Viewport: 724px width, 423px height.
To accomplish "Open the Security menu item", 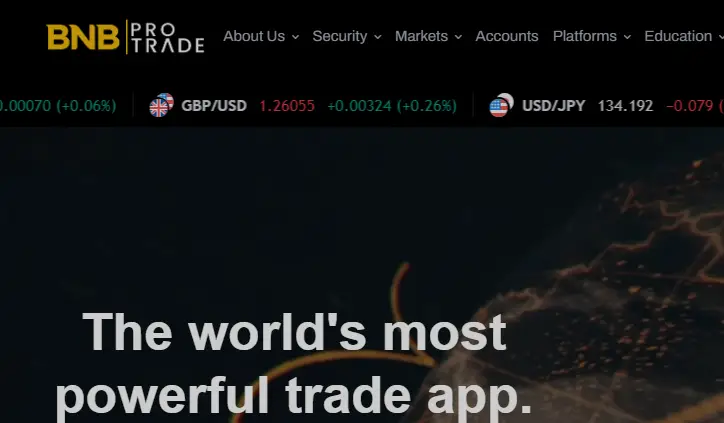I will tap(340, 36).
